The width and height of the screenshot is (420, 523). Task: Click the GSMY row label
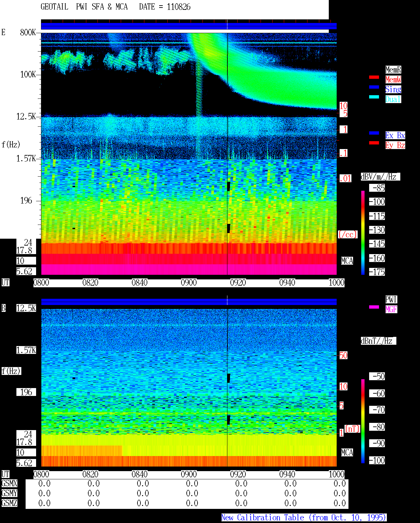(x=9, y=493)
